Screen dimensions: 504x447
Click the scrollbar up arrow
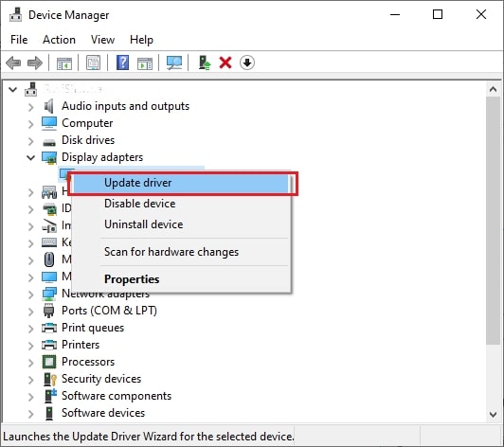[x=493, y=89]
